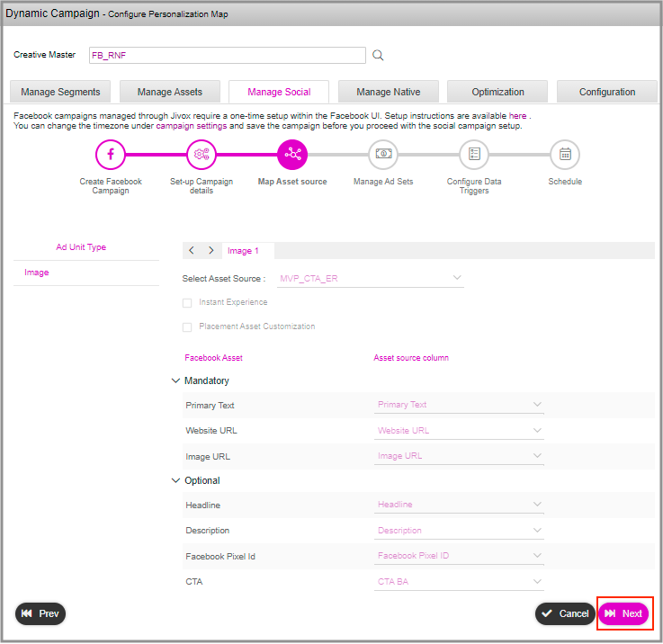This screenshot has height=644, width=663.
Task: Collapse the Mandatory section
Action: tap(175, 380)
